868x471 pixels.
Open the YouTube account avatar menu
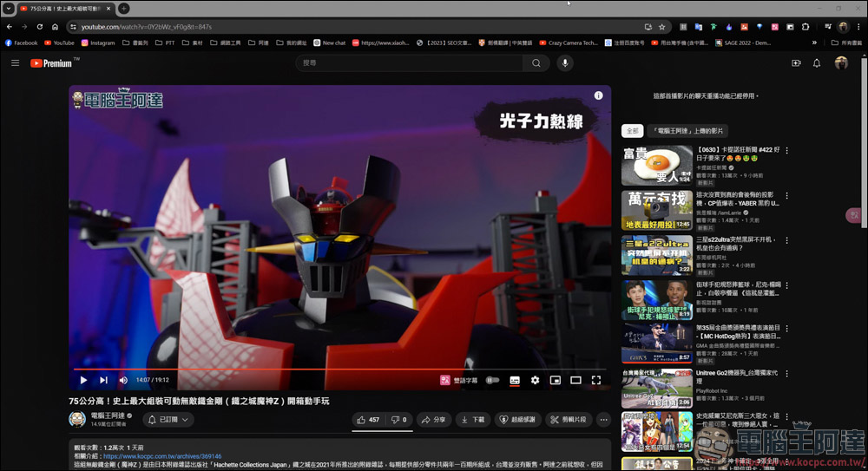point(841,63)
